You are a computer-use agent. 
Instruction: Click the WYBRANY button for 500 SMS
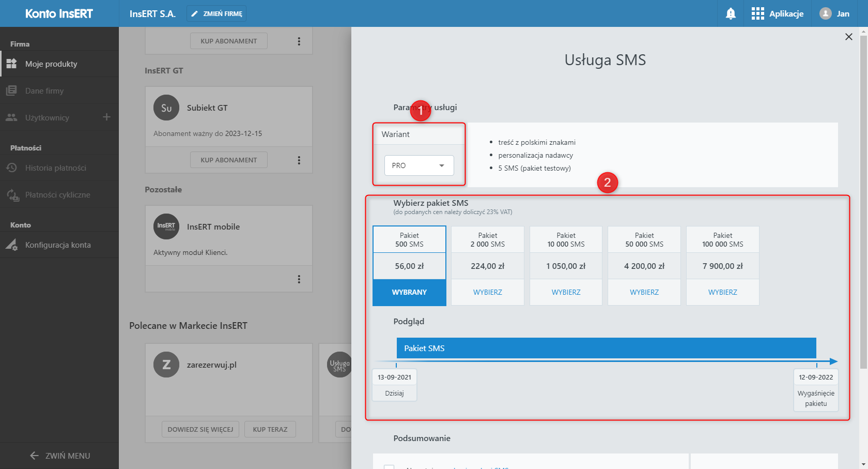pos(409,292)
